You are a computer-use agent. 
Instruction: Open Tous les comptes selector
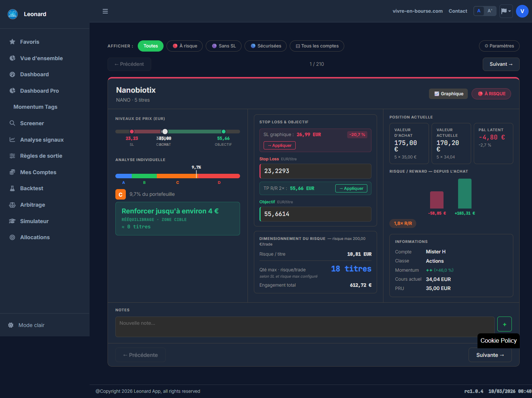tap(317, 46)
